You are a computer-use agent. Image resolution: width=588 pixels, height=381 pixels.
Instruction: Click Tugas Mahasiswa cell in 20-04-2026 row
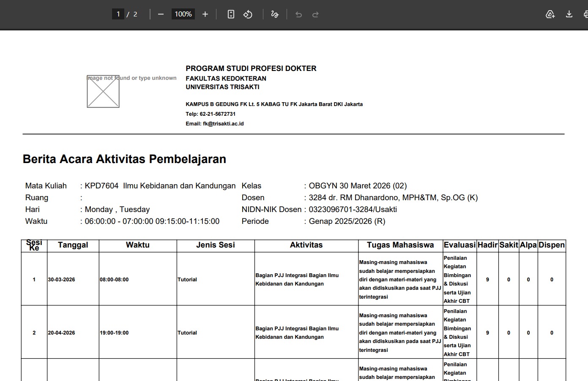point(400,333)
